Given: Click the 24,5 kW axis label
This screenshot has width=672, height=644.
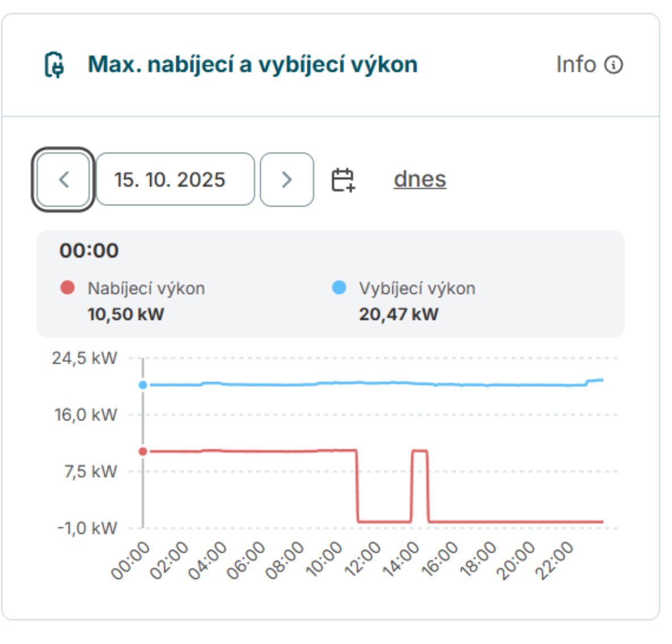Looking at the screenshot, I should click(x=84, y=358).
